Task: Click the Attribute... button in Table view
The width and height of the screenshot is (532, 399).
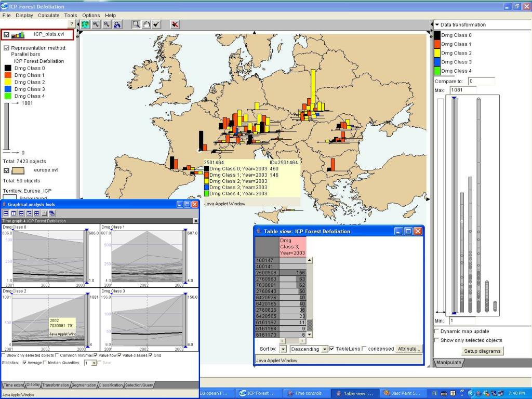Action: (x=409, y=349)
